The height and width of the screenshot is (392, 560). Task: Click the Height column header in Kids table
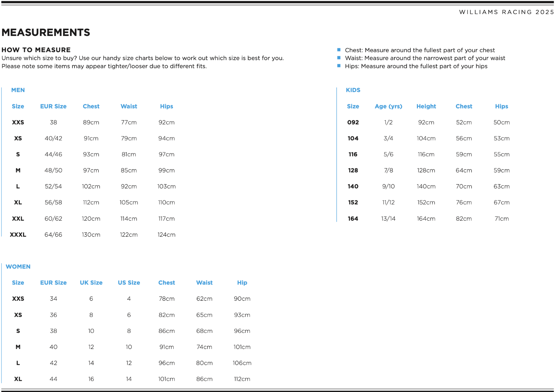click(x=426, y=106)
